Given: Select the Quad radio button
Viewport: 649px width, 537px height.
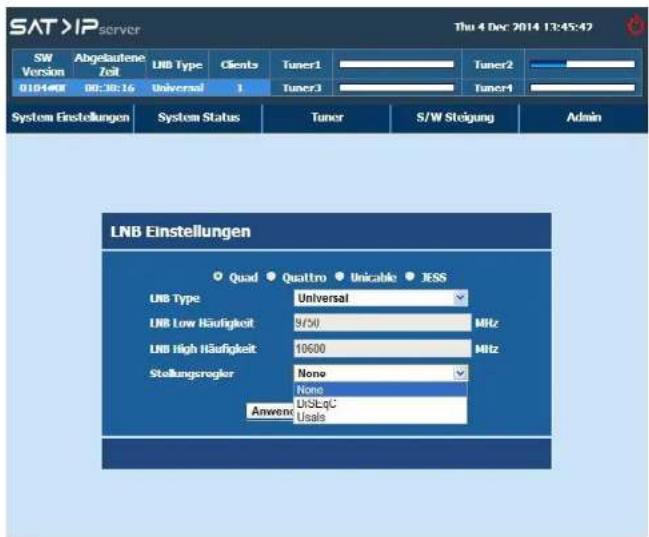Looking at the screenshot, I should [x=218, y=277].
